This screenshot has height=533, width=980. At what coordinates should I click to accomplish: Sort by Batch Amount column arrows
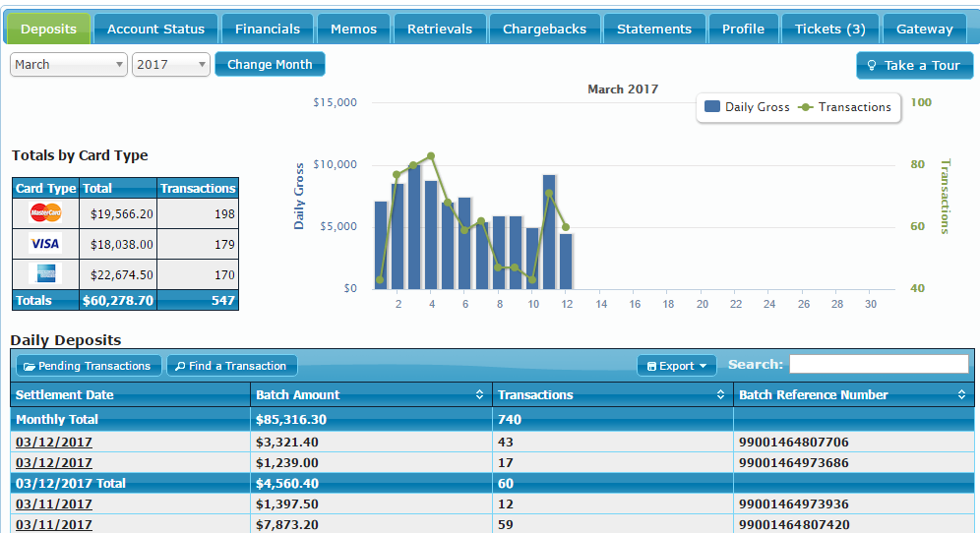[479, 394]
